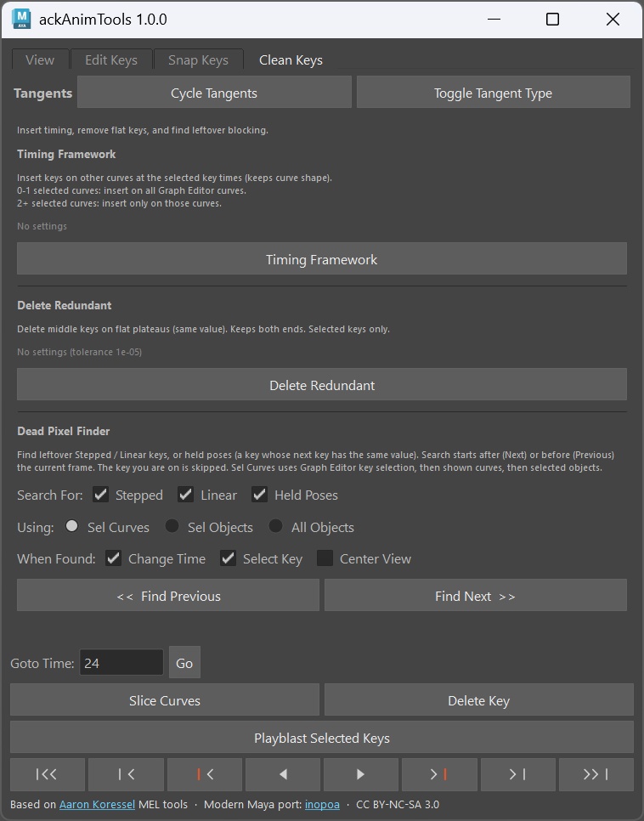Enable the Center View checkbox
Image resolution: width=644 pixels, height=821 pixels.
325,558
